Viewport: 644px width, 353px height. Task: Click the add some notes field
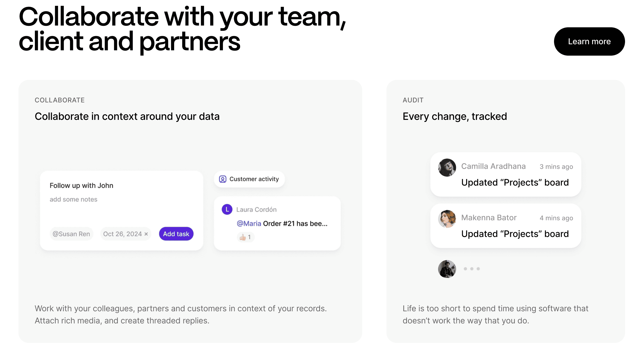(73, 200)
